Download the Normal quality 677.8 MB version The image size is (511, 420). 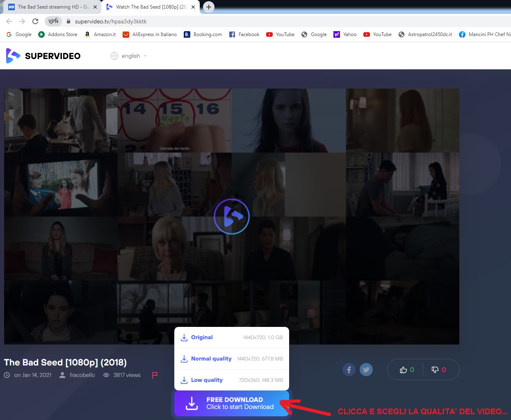point(232,359)
